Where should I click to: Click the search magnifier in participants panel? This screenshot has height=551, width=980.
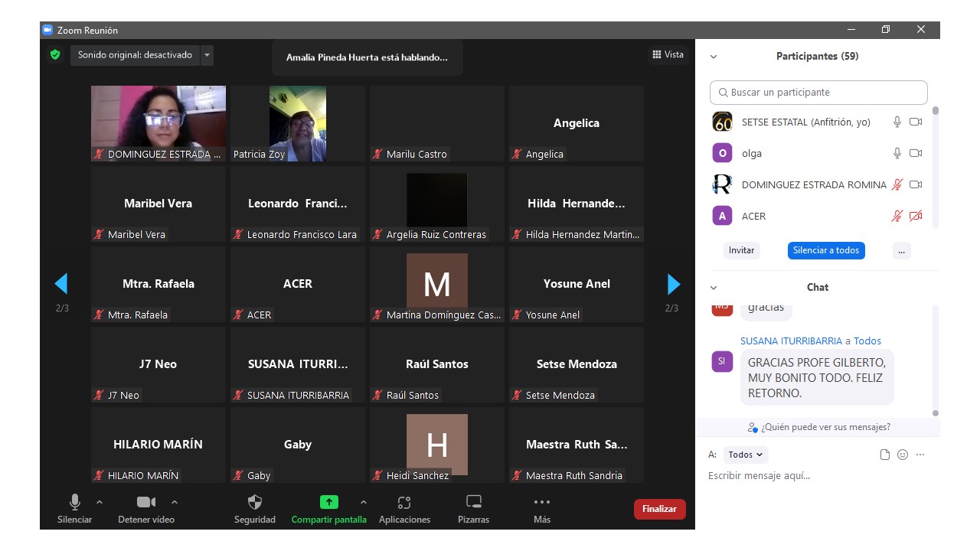click(x=723, y=93)
